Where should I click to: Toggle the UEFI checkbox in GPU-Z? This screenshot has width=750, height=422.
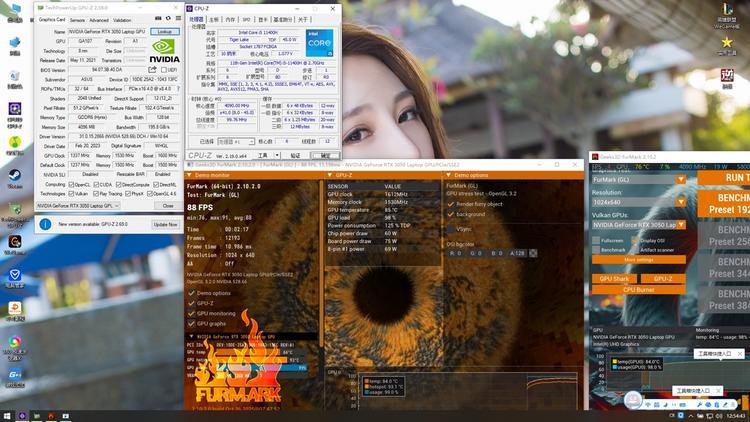[163, 70]
